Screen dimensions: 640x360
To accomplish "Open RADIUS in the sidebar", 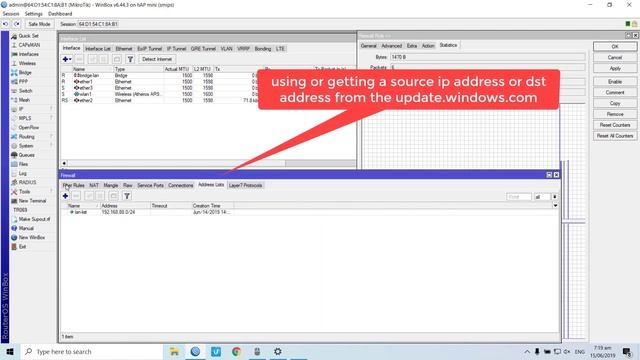I will (x=27, y=182).
